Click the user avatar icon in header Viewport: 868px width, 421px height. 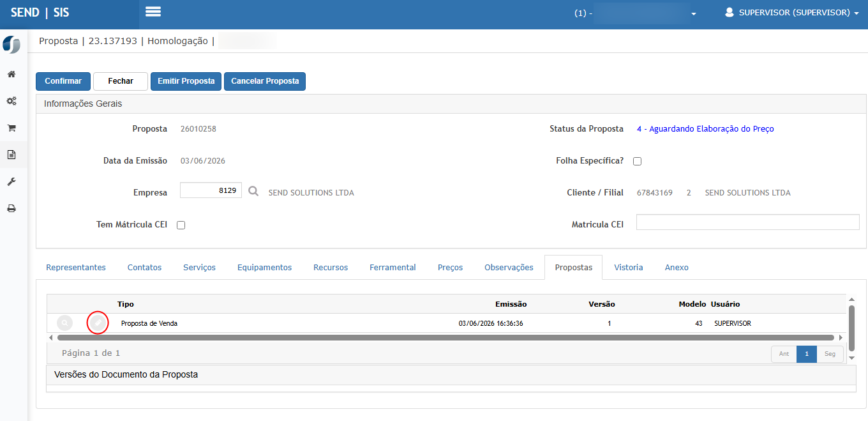730,12
